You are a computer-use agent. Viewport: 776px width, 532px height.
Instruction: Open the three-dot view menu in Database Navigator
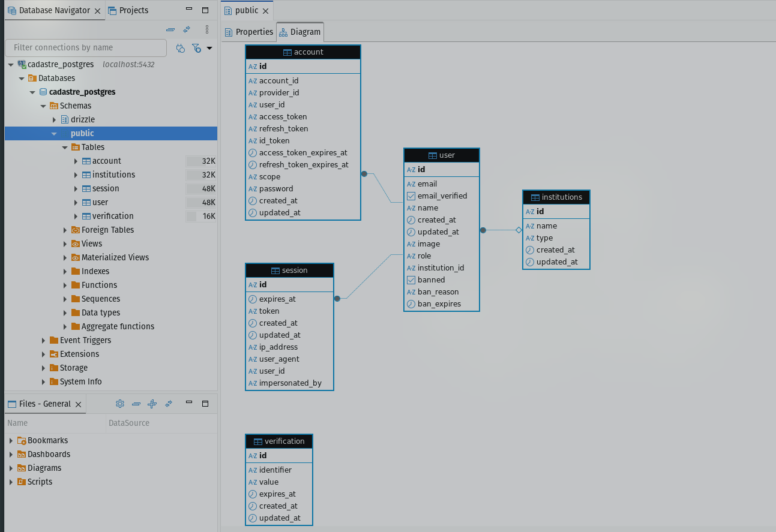[206, 29]
